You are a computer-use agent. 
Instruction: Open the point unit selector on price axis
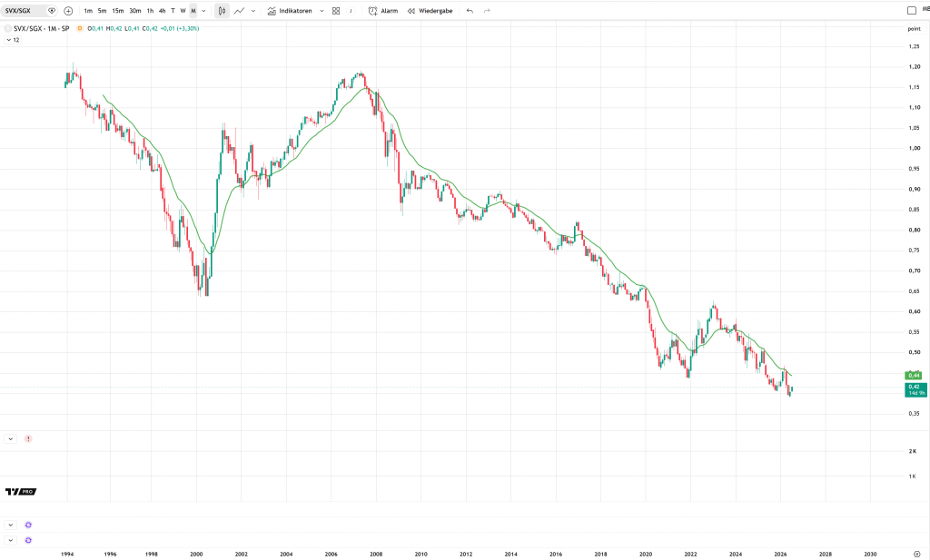click(914, 28)
